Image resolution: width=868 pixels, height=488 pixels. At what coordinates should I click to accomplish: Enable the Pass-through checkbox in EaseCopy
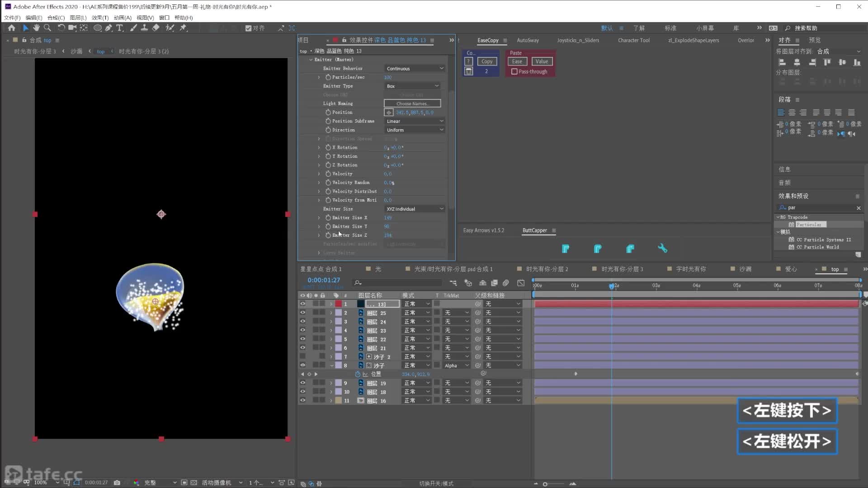pos(514,71)
